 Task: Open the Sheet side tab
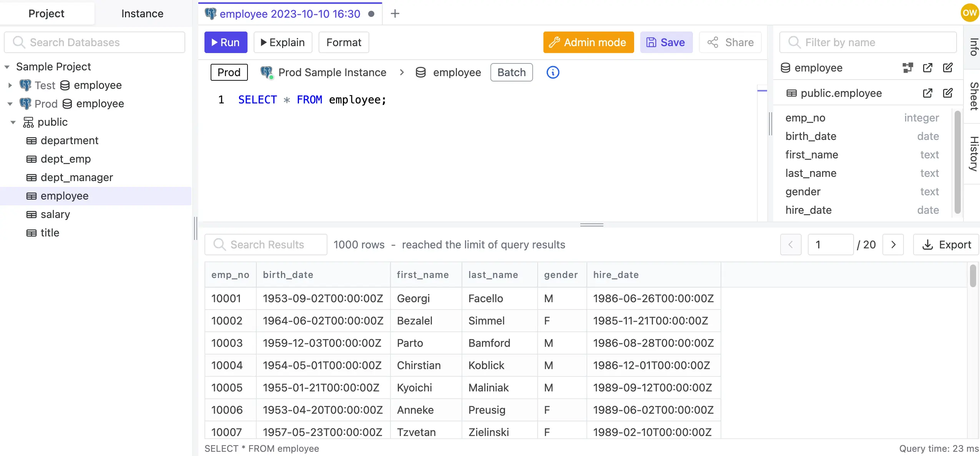tap(973, 96)
